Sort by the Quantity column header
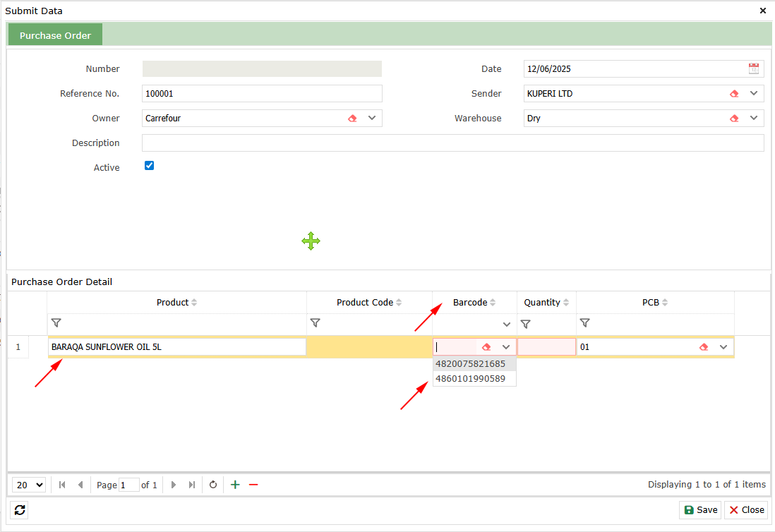Screen dimensions: 775x532 542,302
